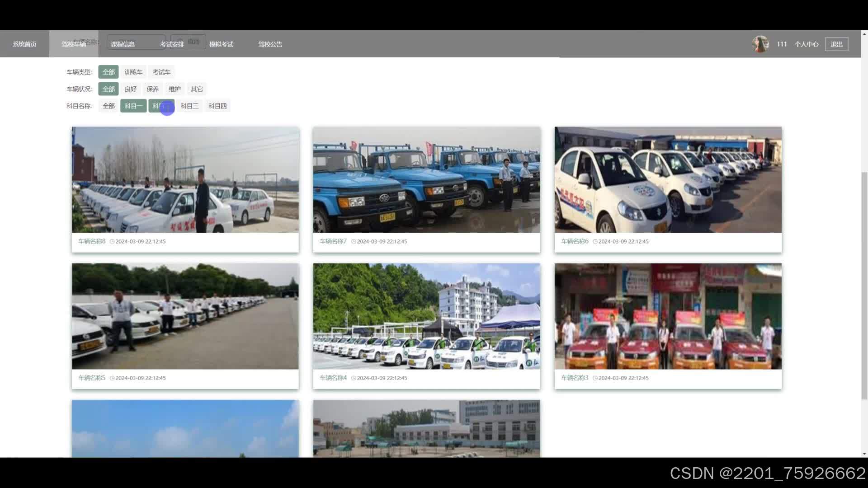The image size is (868, 488).
Task: Select 考试车 vehicle type filter
Action: tap(161, 72)
